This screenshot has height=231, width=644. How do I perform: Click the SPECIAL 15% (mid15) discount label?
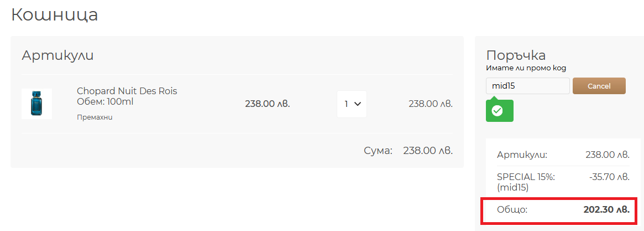click(x=520, y=182)
